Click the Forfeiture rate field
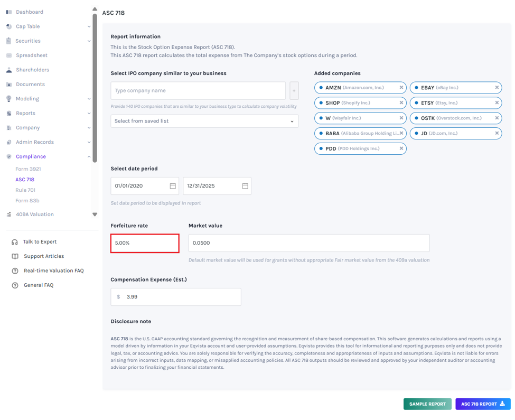The width and height of the screenshot is (515, 420). 145,244
